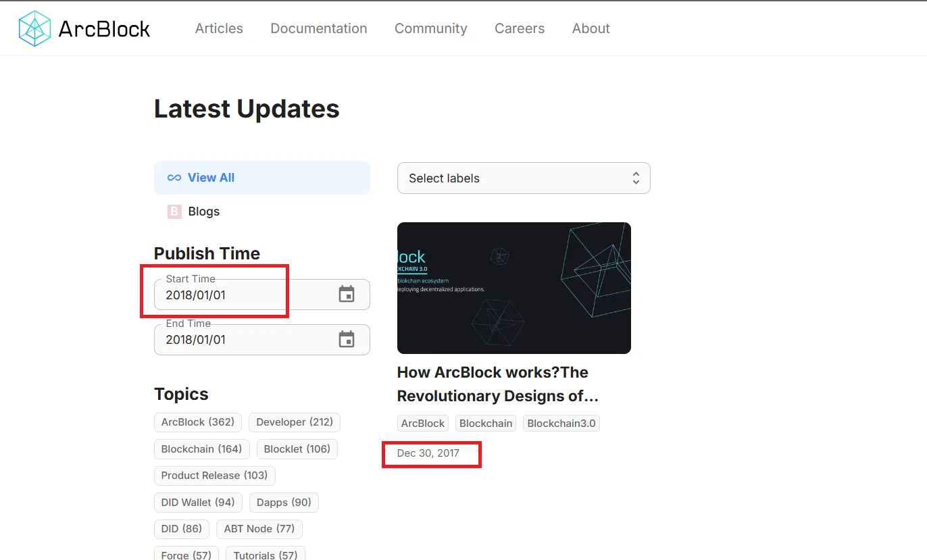The height and width of the screenshot is (560, 927).
Task: Open the Careers page link
Action: coord(520,28)
